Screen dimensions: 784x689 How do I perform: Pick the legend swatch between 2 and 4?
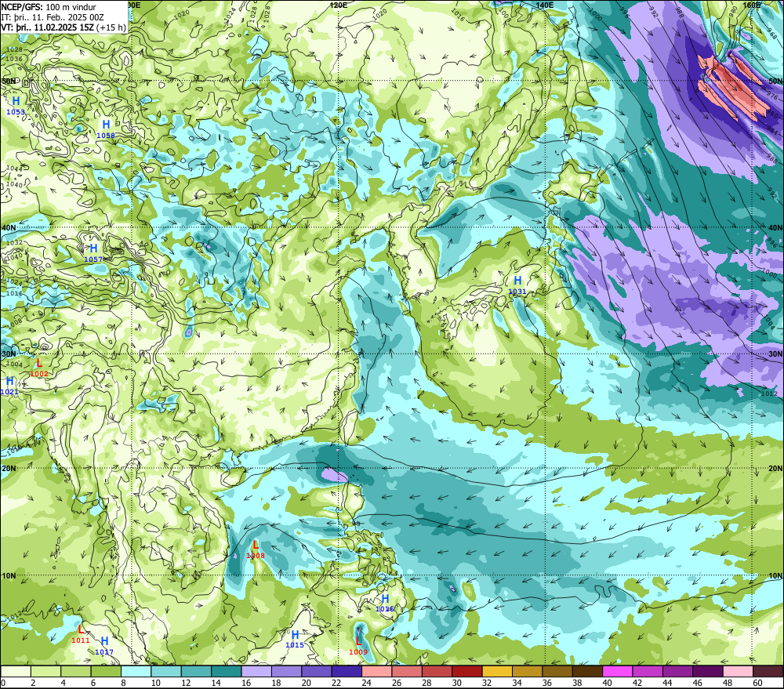pyautogui.click(x=46, y=671)
